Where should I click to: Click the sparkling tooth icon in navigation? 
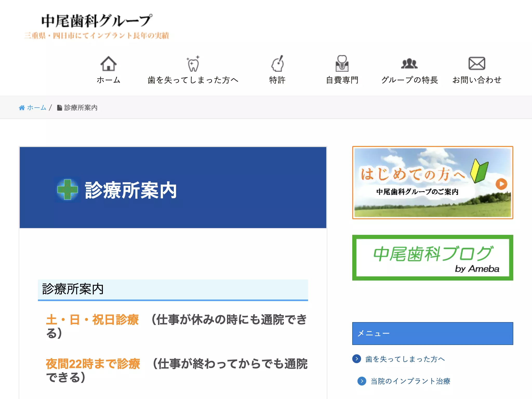click(x=193, y=64)
